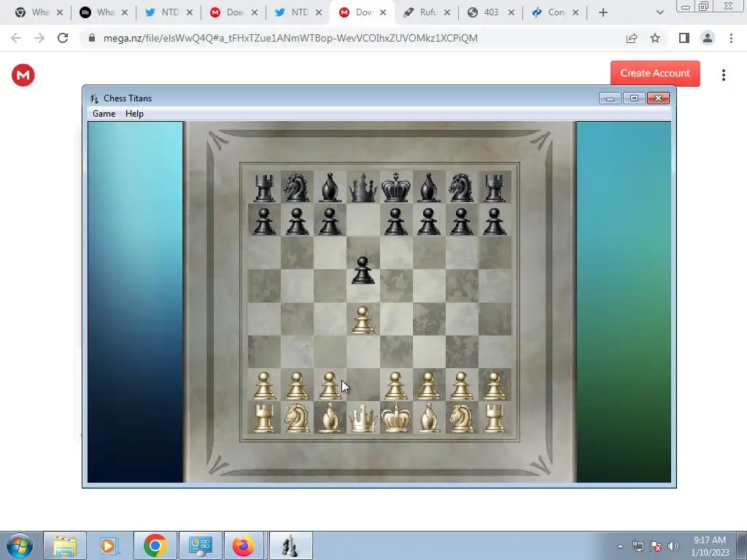747x560 pixels.
Task: Click the black queen piece
Action: click(363, 187)
